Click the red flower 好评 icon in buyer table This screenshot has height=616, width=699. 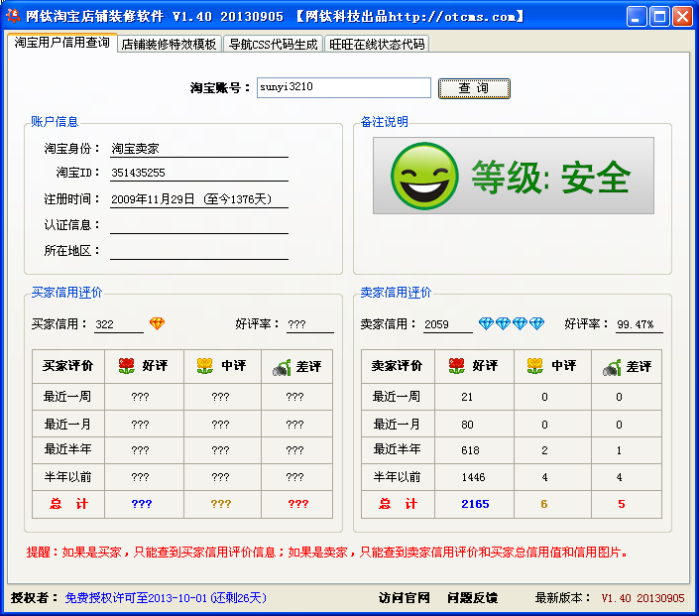[126, 366]
